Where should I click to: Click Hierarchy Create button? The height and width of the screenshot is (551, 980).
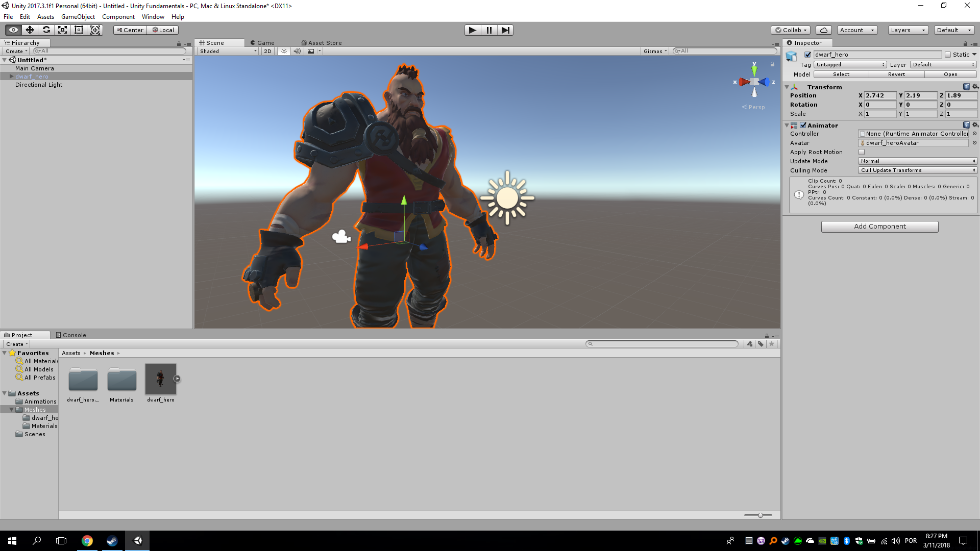coord(16,51)
